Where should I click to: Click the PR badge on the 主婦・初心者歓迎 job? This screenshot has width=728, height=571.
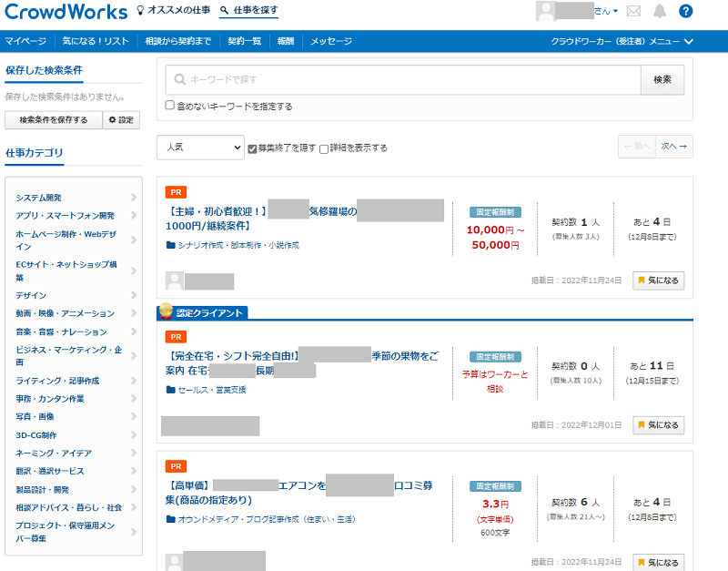click(x=176, y=192)
